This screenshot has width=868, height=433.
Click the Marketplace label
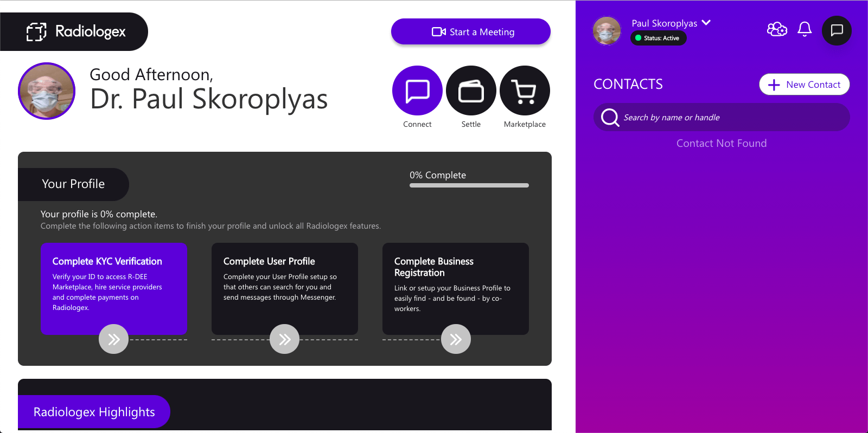(x=525, y=124)
